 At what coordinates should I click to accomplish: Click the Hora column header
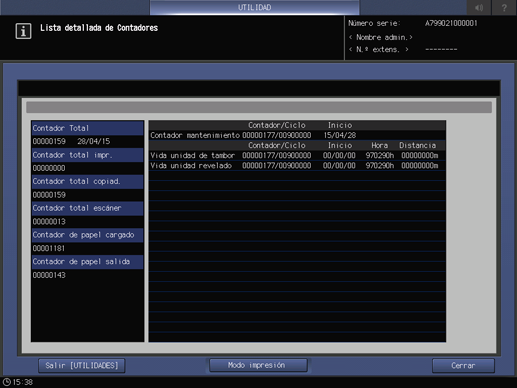tap(380, 145)
